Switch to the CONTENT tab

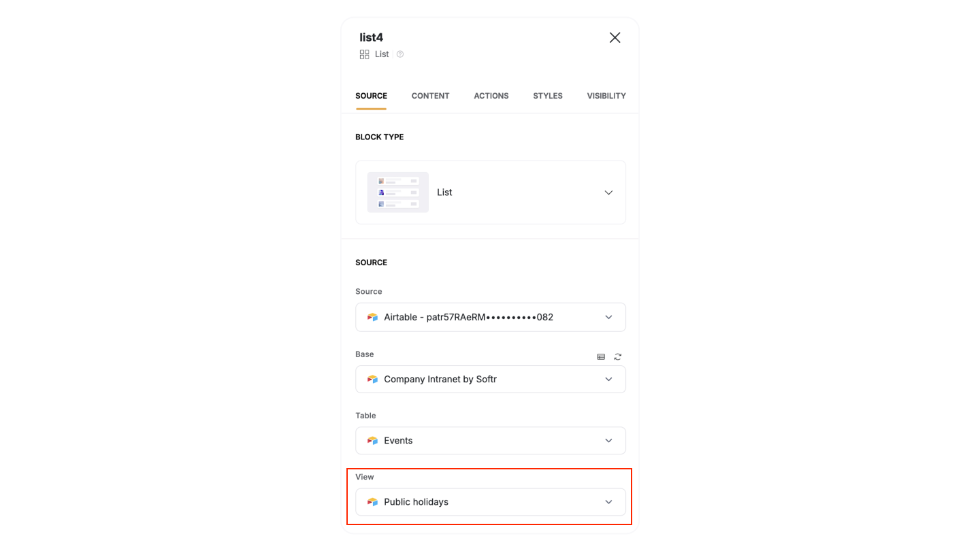pos(430,96)
